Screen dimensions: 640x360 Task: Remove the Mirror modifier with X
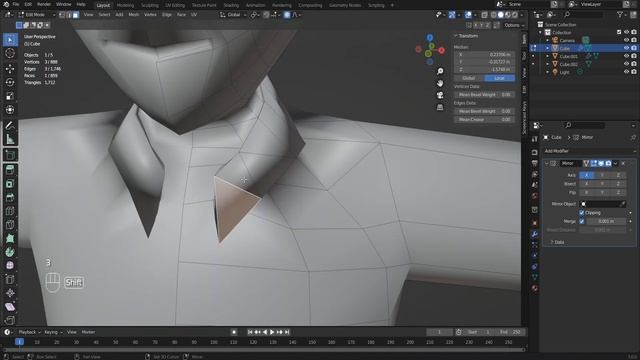pyautogui.click(x=623, y=163)
